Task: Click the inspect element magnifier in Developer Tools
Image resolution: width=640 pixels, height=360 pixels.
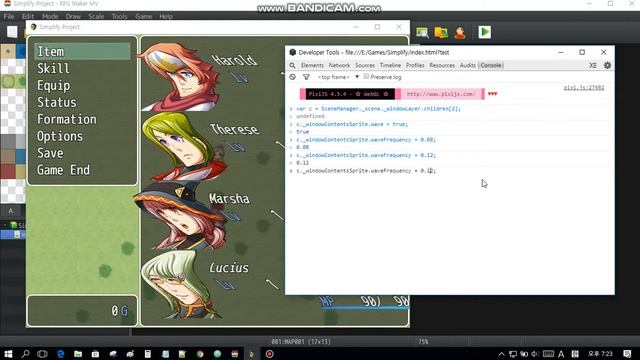Action: [x=292, y=65]
